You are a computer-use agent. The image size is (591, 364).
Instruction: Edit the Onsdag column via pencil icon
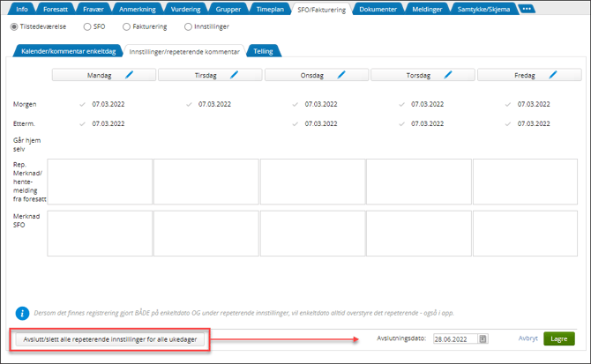tap(341, 76)
